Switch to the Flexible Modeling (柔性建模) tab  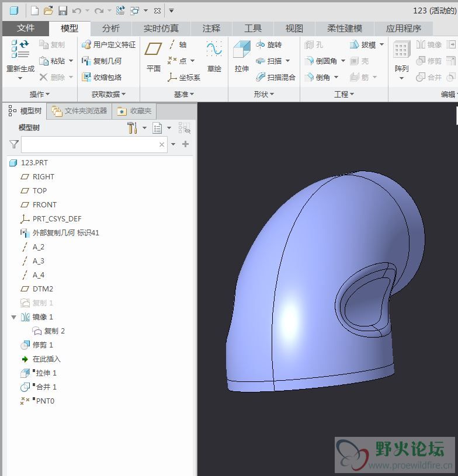[345, 28]
